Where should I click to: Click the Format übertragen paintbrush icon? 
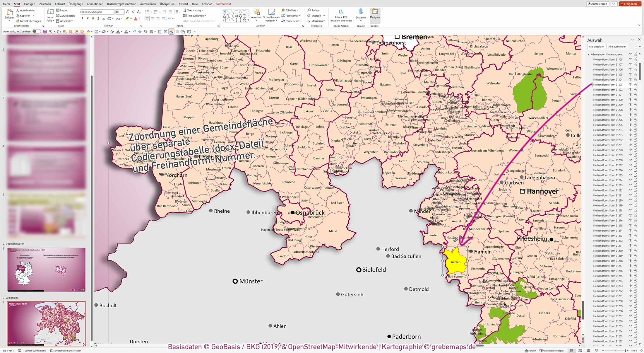(18, 21)
